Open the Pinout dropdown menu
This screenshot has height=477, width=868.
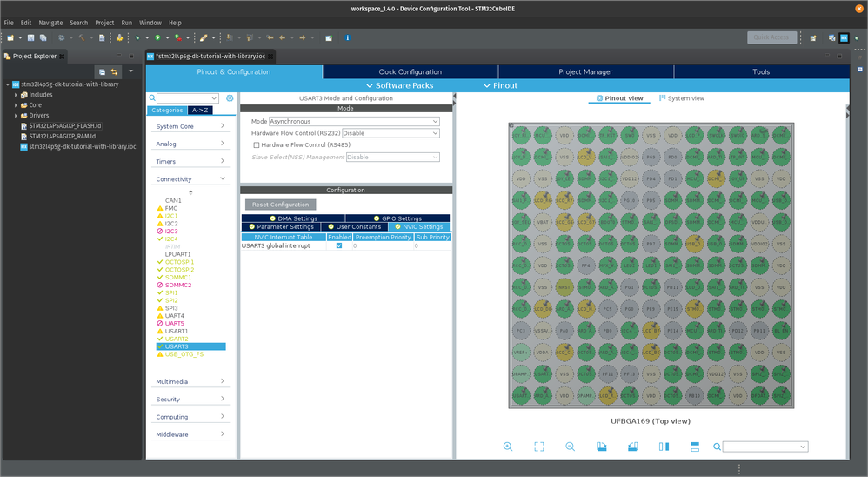click(x=500, y=85)
